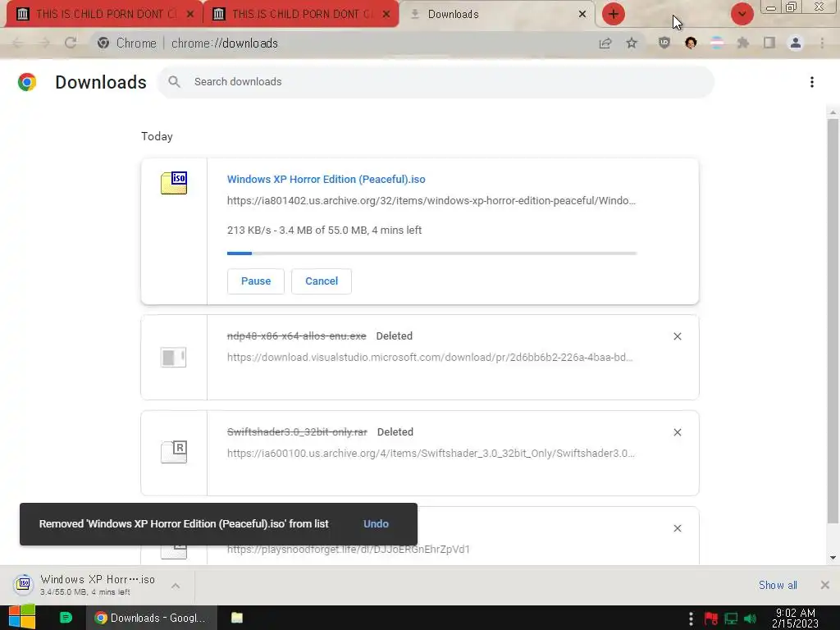840x630 pixels.
Task: Reload the current page
Action: click(x=71, y=43)
